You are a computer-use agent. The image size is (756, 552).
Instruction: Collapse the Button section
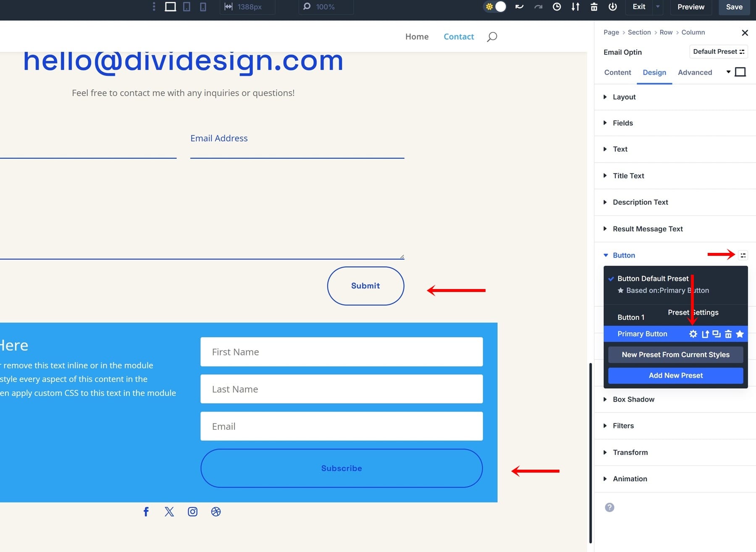tap(623, 255)
